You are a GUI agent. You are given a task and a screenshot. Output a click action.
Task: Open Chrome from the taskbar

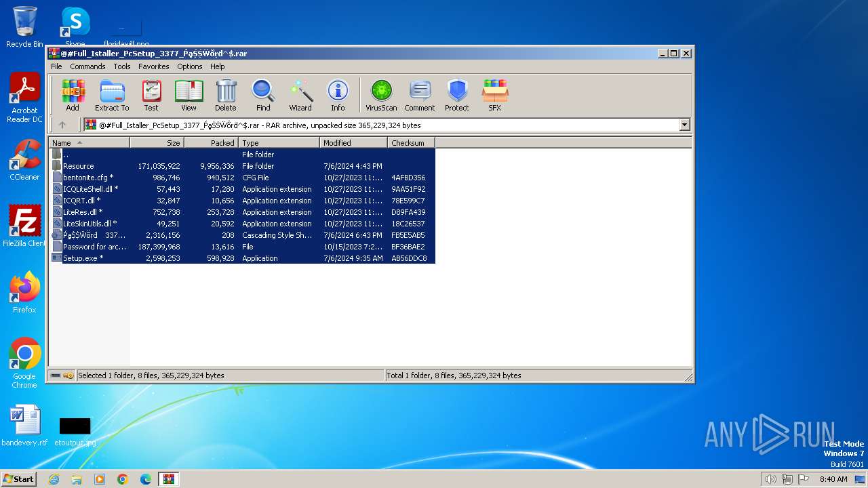[x=123, y=479]
